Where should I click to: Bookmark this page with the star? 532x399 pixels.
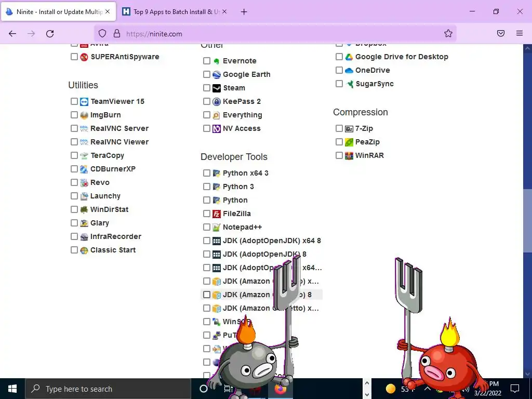(448, 33)
